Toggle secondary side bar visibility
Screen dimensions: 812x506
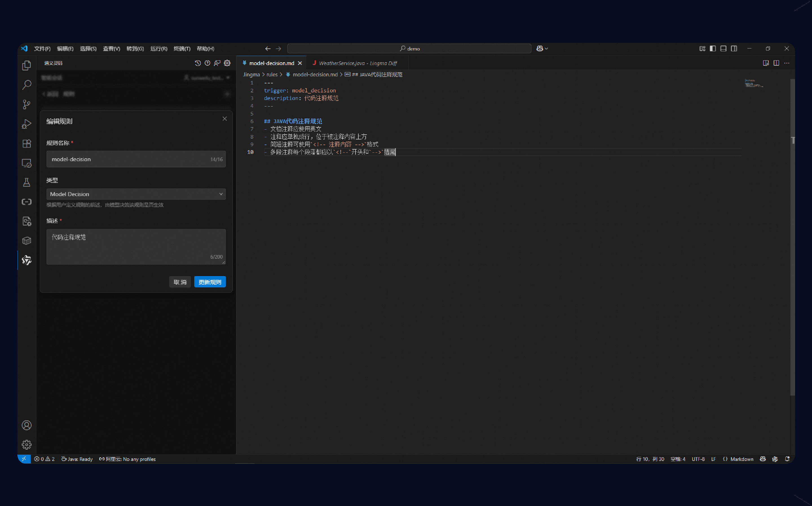734,48
